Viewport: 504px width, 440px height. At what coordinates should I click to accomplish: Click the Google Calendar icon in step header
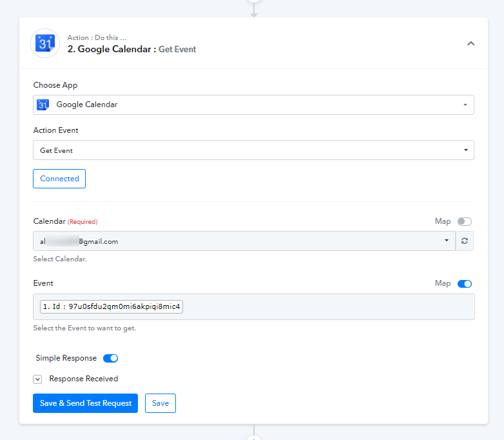45,43
